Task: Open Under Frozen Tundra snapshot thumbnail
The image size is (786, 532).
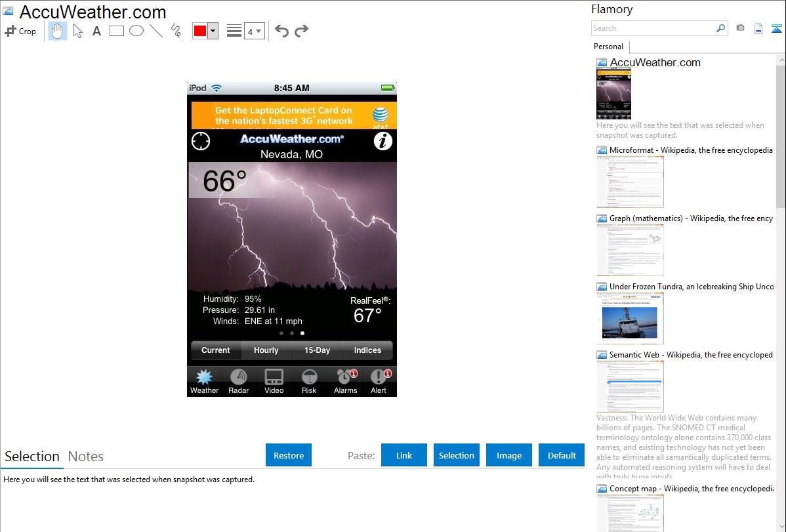Action: [x=630, y=318]
